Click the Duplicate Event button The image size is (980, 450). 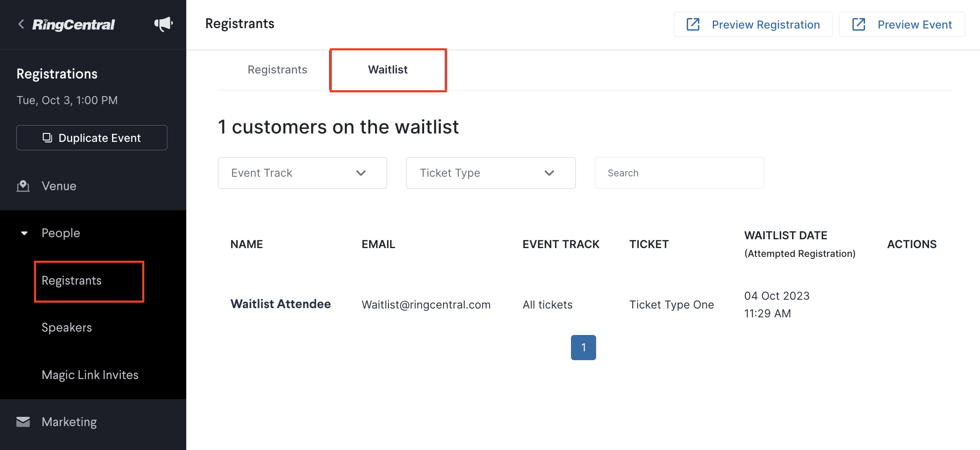click(x=92, y=138)
